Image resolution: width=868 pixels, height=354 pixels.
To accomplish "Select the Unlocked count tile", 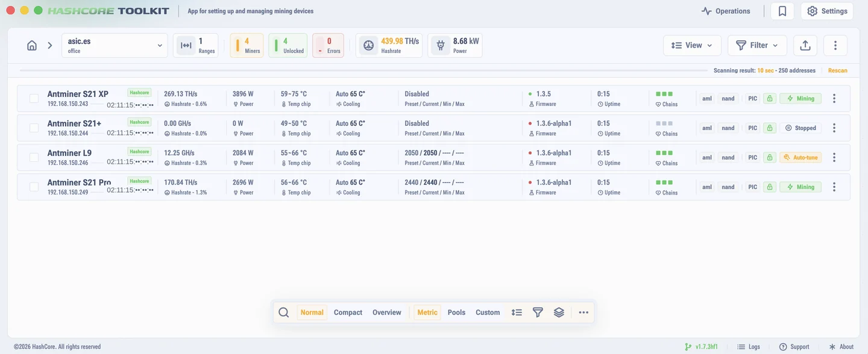I will click(288, 45).
